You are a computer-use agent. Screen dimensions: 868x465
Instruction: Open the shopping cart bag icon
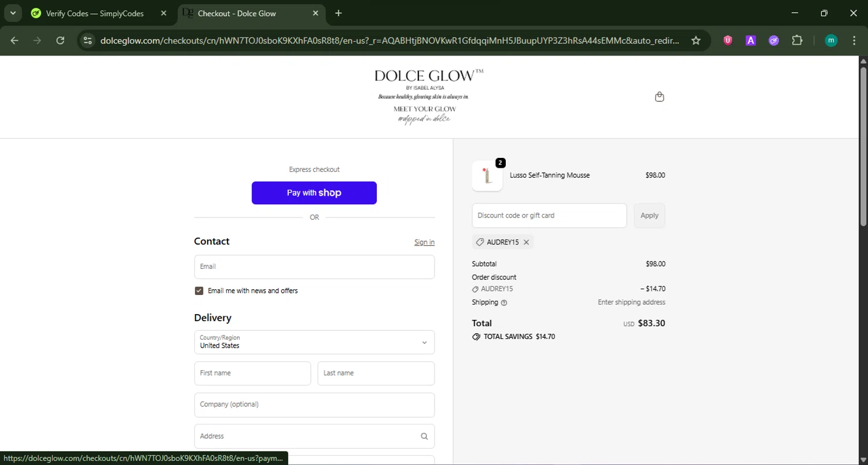pyautogui.click(x=659, y=97)
